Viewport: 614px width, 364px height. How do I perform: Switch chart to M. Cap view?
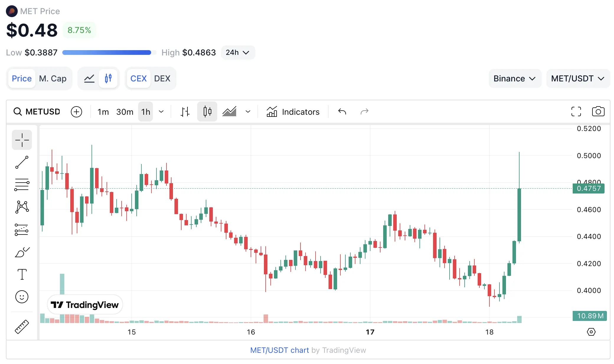tap(53, 78)
